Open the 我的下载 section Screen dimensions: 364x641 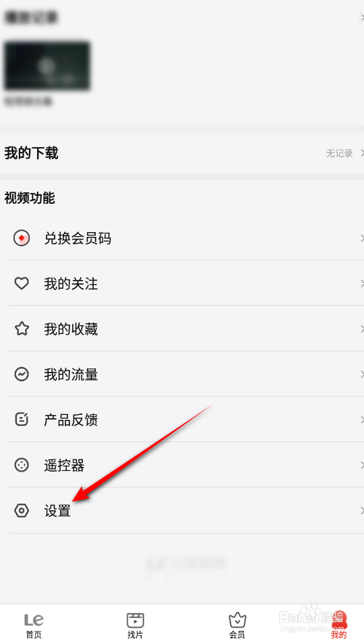182,153
